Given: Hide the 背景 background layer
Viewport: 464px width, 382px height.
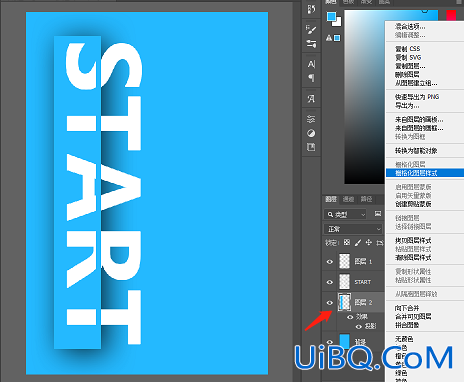Looking at the screenshot, I should (330, 342).
